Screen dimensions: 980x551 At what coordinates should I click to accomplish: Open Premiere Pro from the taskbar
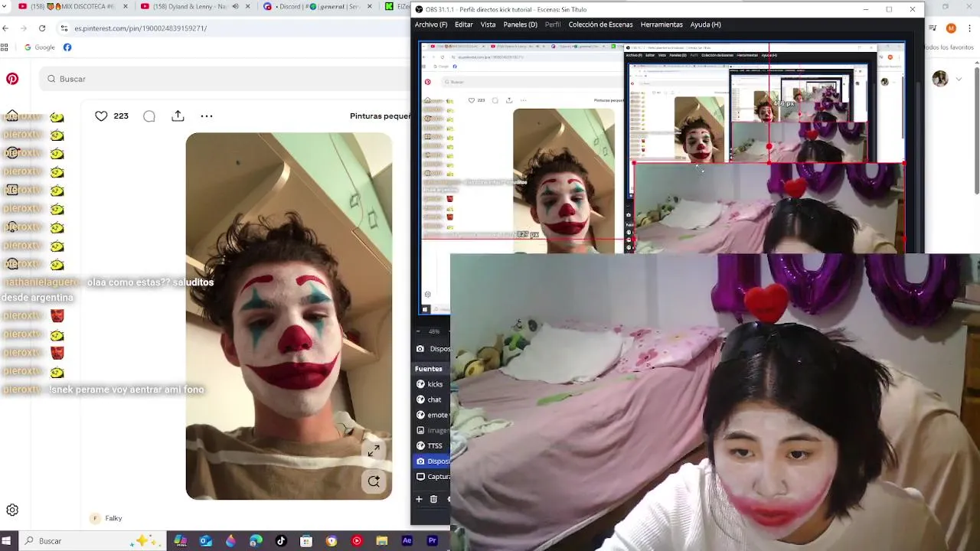[433, 541]
